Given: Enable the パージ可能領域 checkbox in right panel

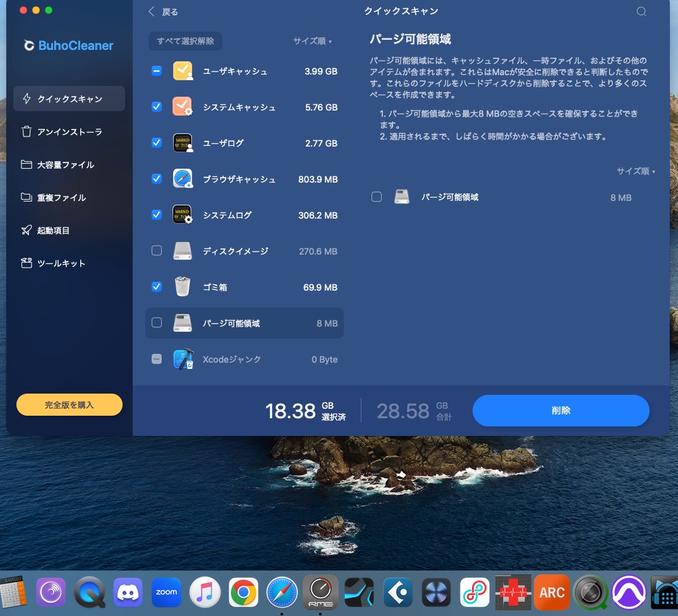Looking at the screenshot, I should 377,197.
